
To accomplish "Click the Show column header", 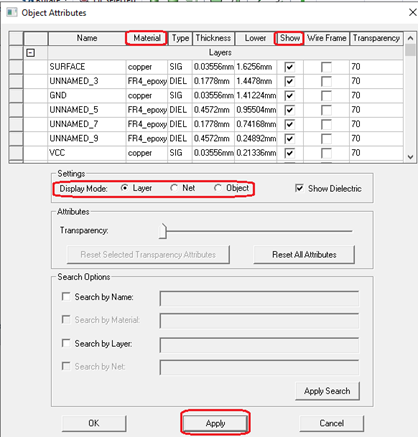I will pos(290,38).
